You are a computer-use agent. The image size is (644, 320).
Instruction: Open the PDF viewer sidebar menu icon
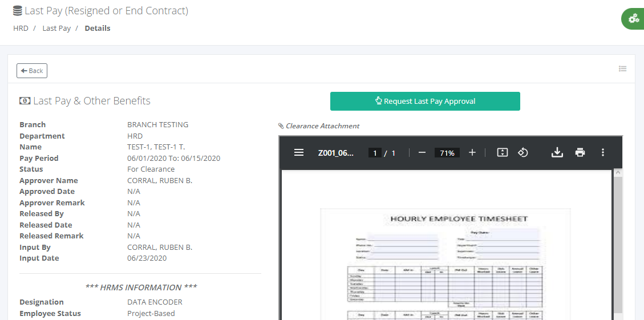(299, 153)
